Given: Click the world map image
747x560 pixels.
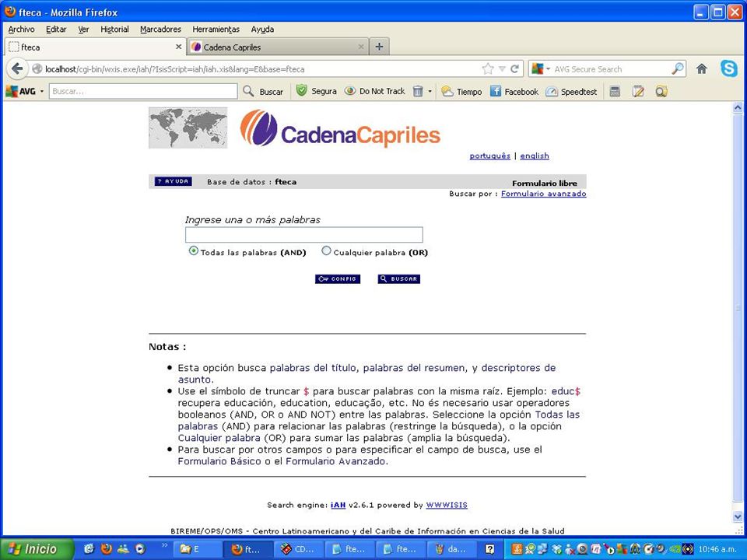Looking at the screenshot, I should (x=188, y=128).
